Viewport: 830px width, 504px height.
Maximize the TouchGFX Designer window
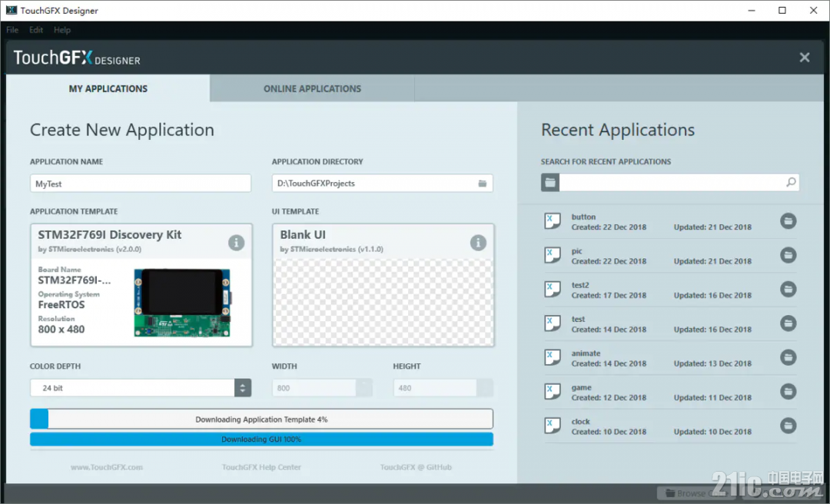[x=782, y=11]
